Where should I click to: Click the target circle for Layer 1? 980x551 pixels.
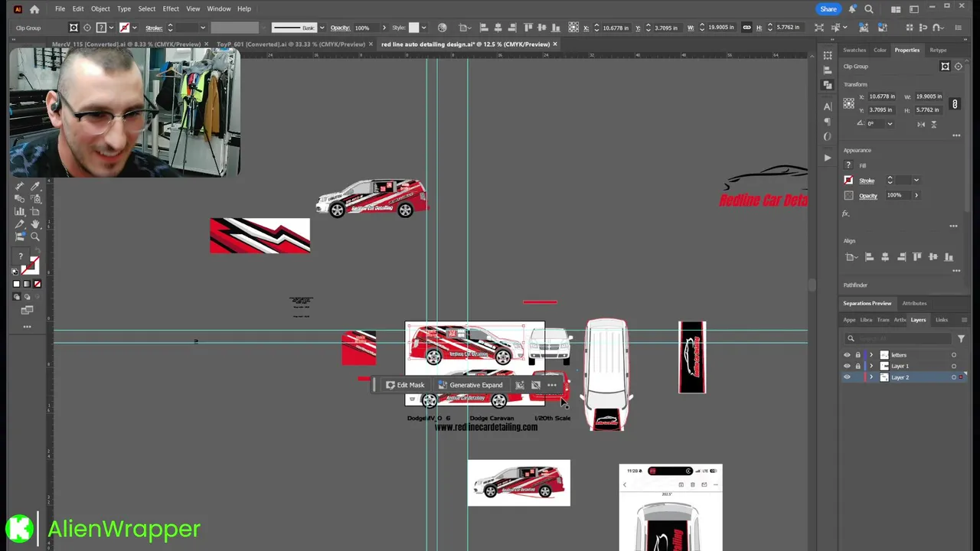click(x=954, y=366)
